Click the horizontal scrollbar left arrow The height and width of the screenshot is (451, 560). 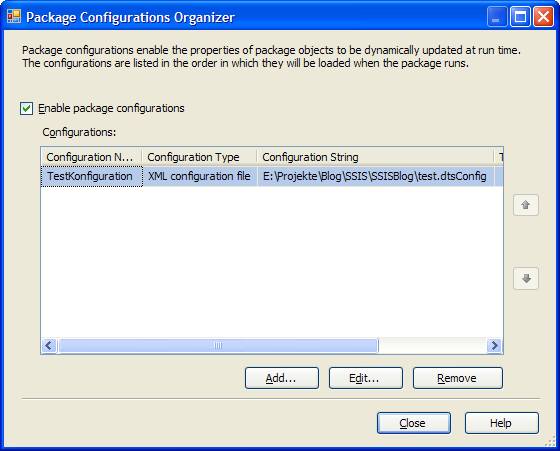[x=49, y=345]
